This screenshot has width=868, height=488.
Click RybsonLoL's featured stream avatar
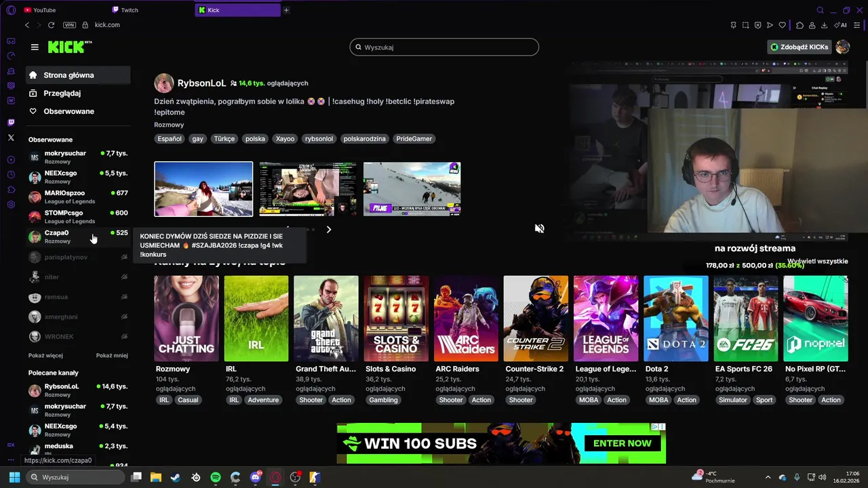pyautogui.click(x=164, y=83)
